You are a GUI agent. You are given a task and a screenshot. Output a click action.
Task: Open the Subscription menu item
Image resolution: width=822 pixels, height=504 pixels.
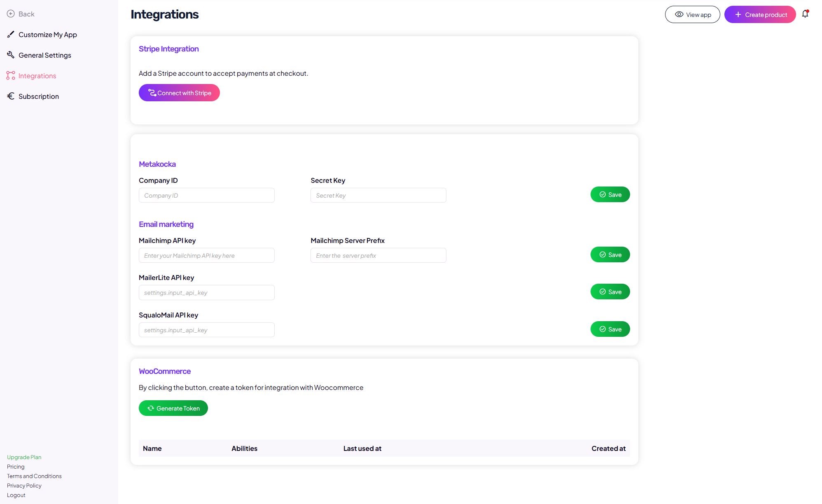tap(39, 96)
